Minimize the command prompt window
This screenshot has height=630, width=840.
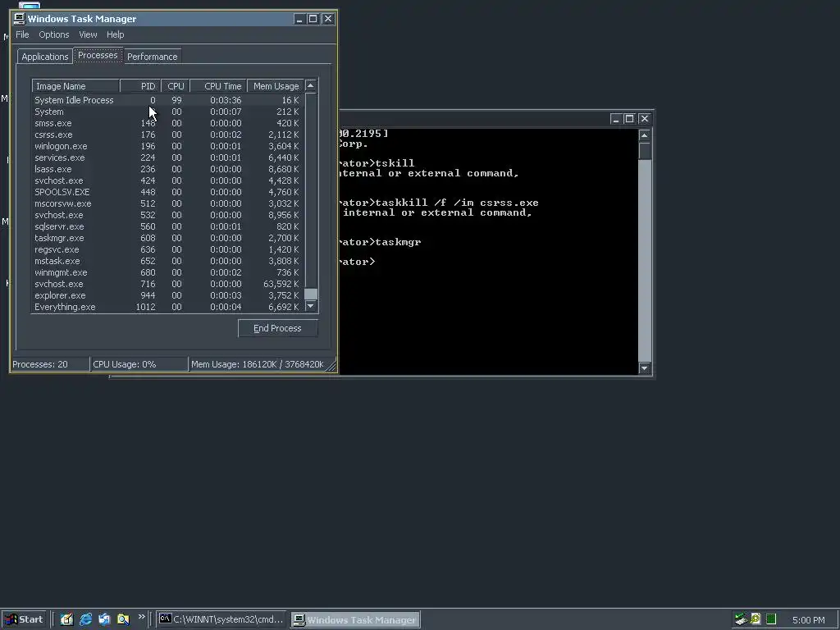pos(615,119)
